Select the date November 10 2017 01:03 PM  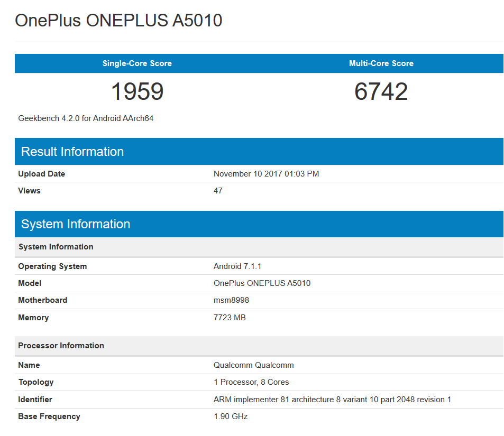(266, 174)
